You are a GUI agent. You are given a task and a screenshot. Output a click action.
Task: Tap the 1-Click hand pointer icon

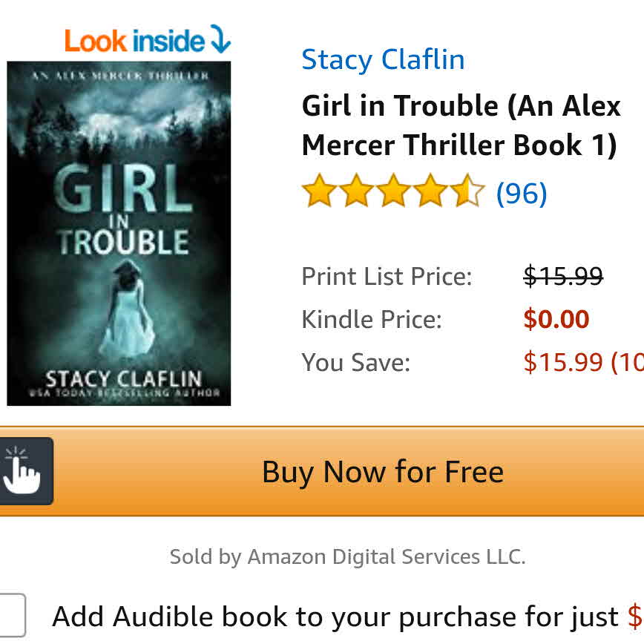click(x=23, y=471)
